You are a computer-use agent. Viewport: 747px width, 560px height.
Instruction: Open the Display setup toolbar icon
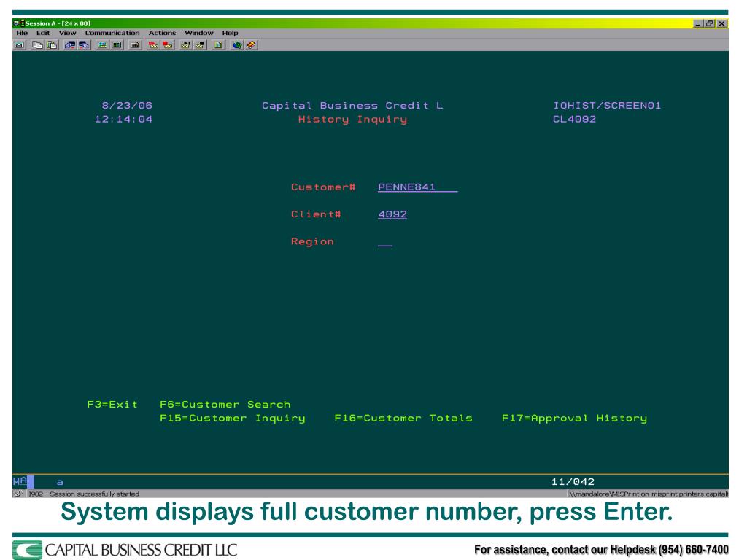click(x=102, y=45)
